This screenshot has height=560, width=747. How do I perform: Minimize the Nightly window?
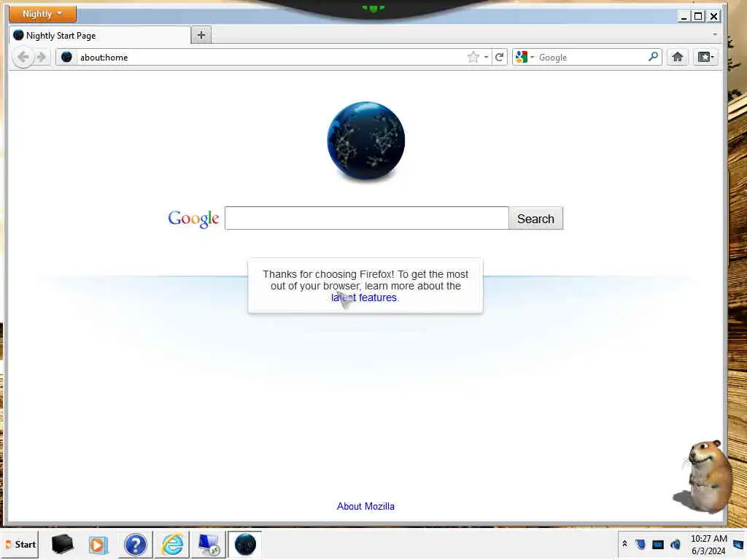(684, 17)
